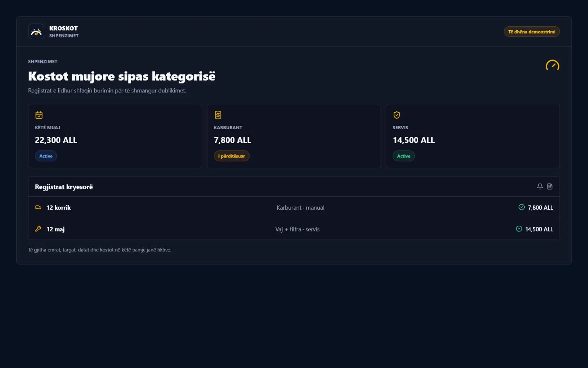This screenshot has height=368, width=588.
Task: Click the gauge icon beside the heading
Action: coord(552,65)
